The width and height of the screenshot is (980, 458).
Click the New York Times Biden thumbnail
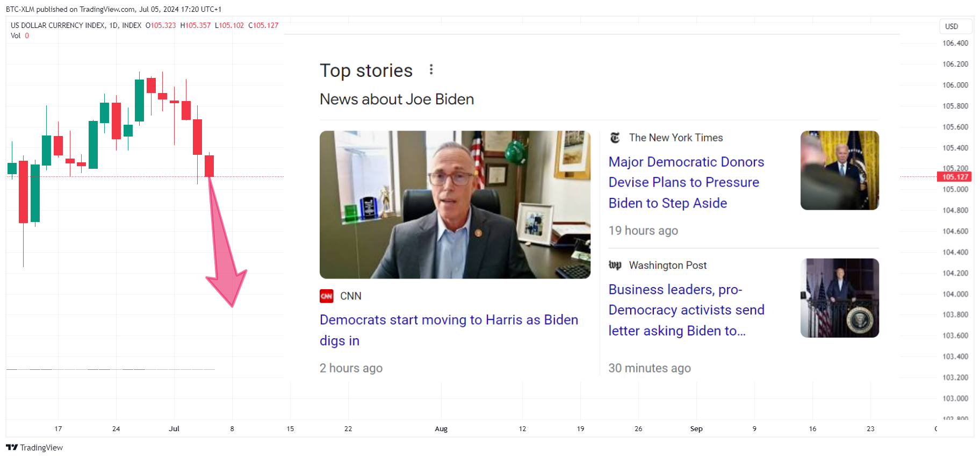pyautogui.click(x=840, y=170)
